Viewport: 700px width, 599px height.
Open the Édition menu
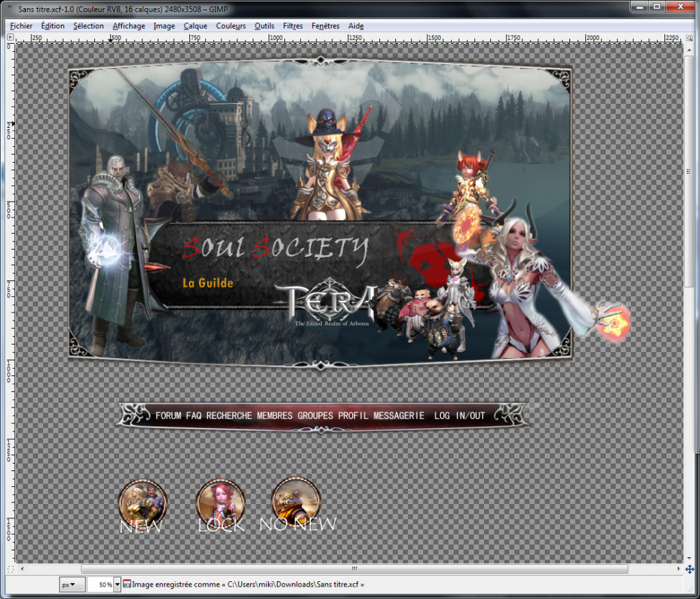pos(53,26)
